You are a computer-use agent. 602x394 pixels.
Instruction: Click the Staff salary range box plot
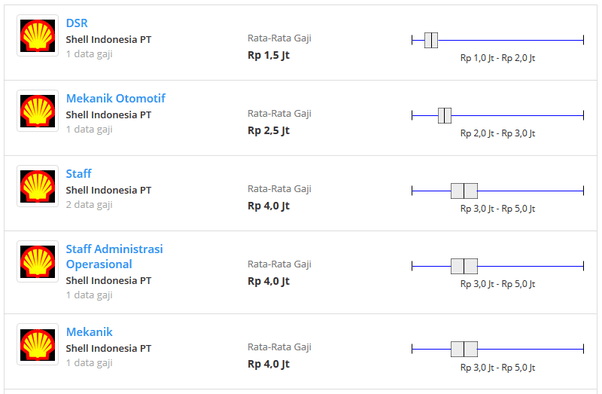pyautogui.click(x=498, y=190)
